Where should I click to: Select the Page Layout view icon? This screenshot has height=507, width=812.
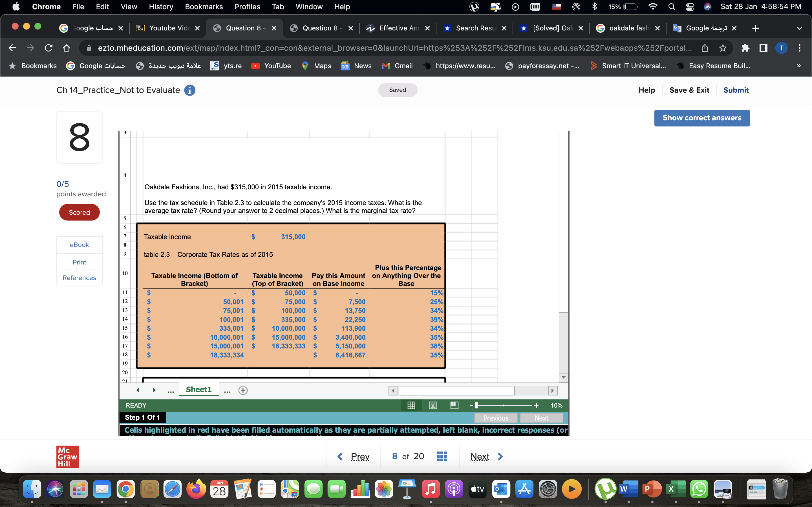(433, 405)
